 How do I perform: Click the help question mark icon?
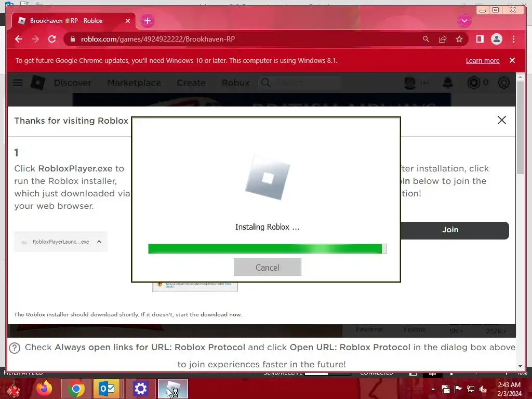tap(15, 348)
